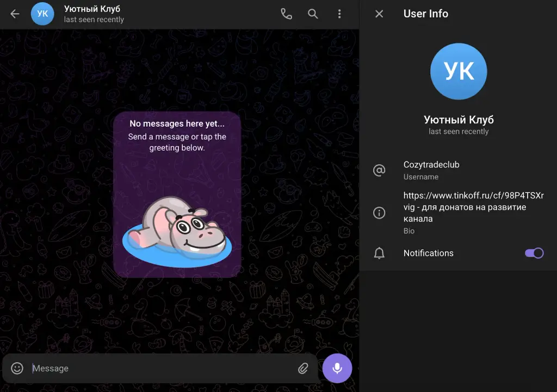The image size is (557, 392).
Task: Click the bell icon beside Notifications
Action: [x=379, y=253]
